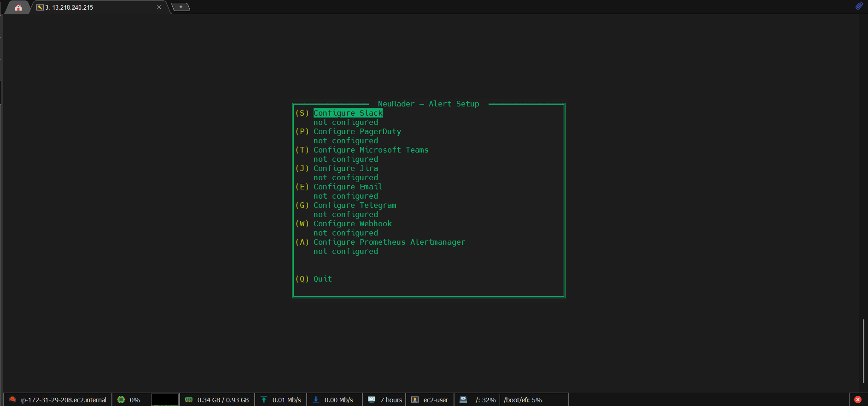Click 'not configured' status under Jira
The width and height of the screenshot is (868, 406).
click(x=346, y=177)
